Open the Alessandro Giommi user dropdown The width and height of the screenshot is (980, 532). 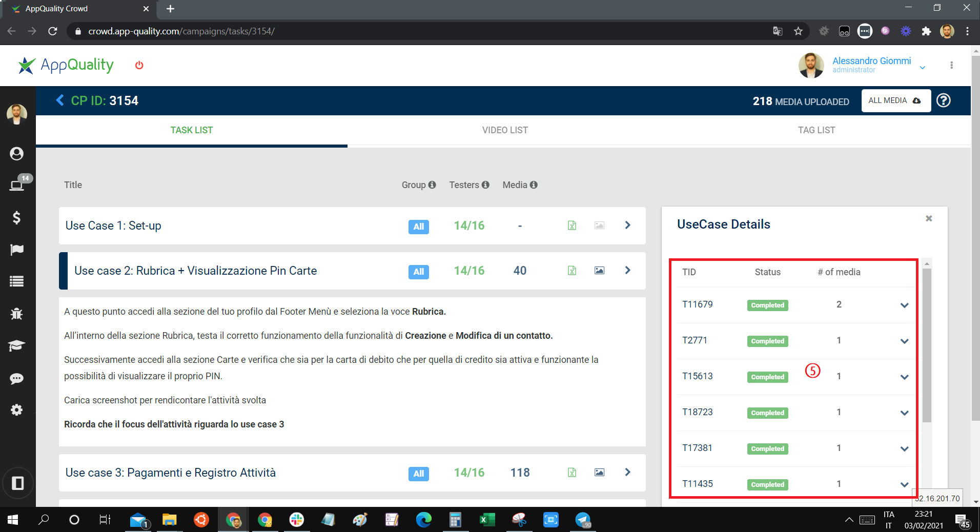coord(923,68)
